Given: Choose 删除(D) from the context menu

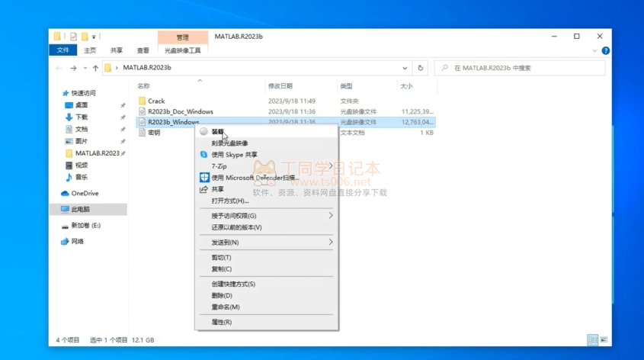Looking at the screenshot, I should click(x=266, y=295).
